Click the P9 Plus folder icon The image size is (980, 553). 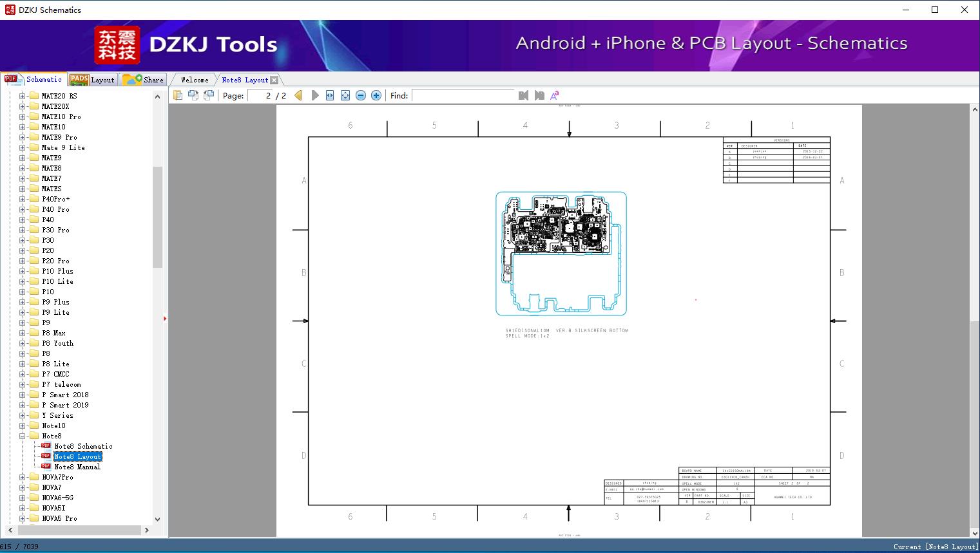click(x=34, y=302)
